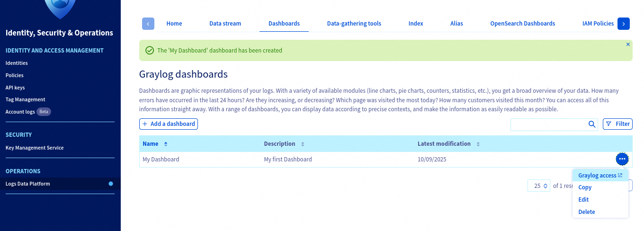Click the My first Dashboard description cell

(288, 160)
